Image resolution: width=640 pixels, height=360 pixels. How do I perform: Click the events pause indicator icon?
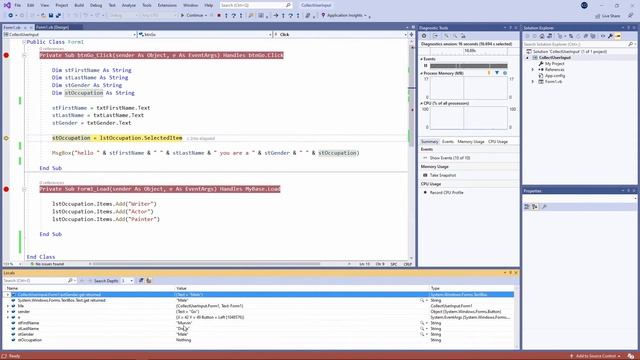[425, 66]
